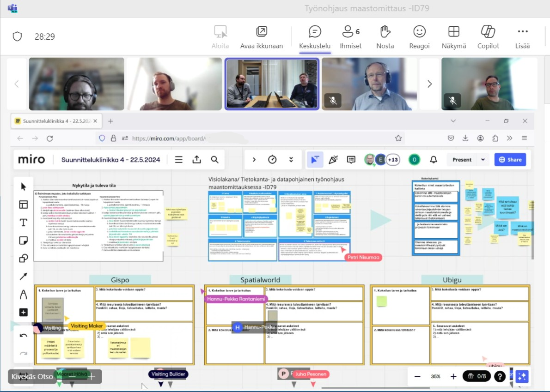Open the Reagoi reactions menu
The height and width of the screenshot is (392, 550).
(x=419, y=37)
